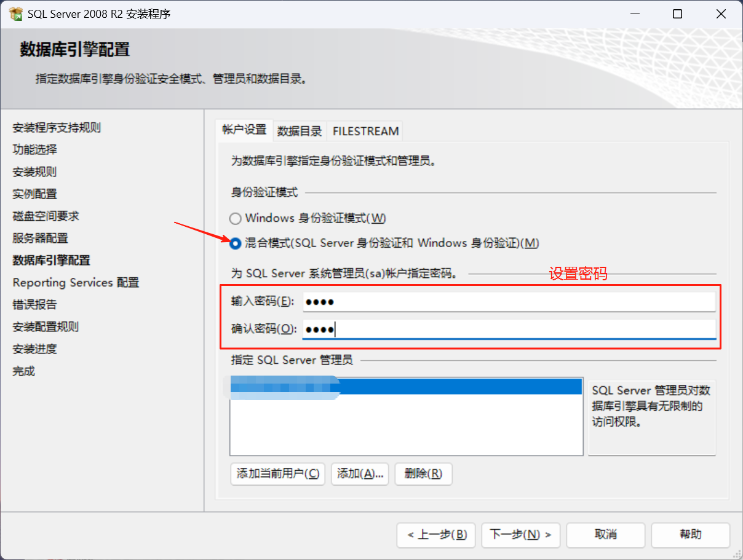The width and height of the screenshot is (743, 560).
Task: Click 功能选择 step in sidebar
Action: pos(35,150)
